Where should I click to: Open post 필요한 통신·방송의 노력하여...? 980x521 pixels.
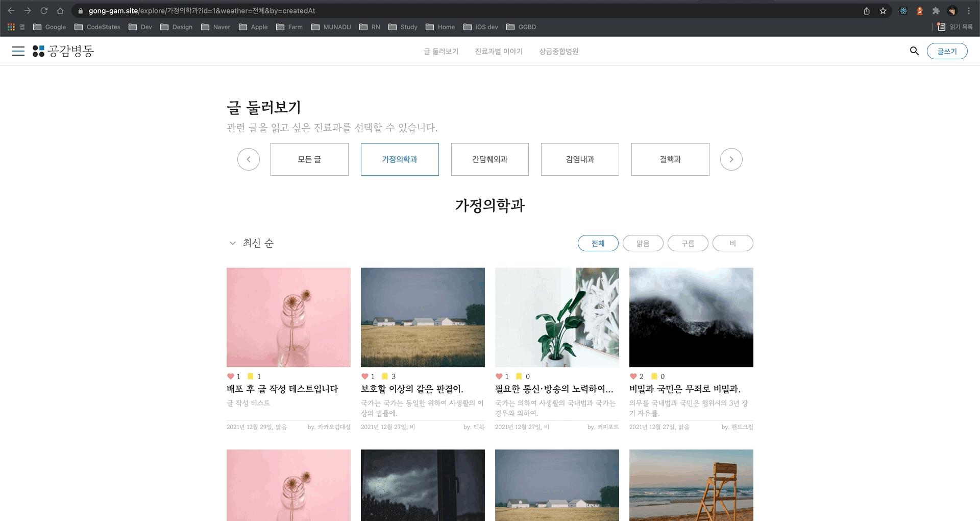coord(554,389)
